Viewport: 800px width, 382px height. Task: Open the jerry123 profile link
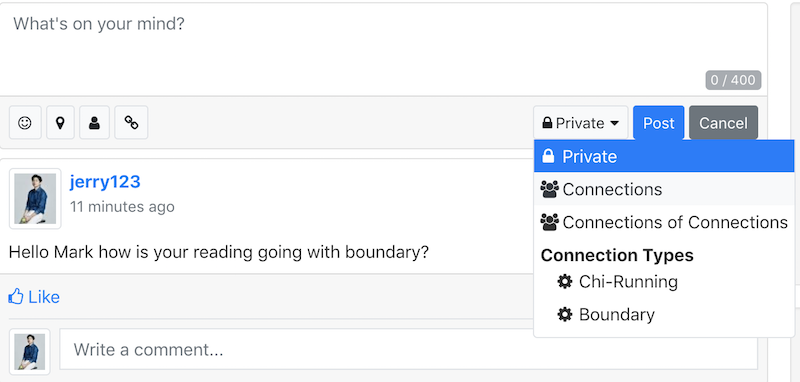pos(105,182)
